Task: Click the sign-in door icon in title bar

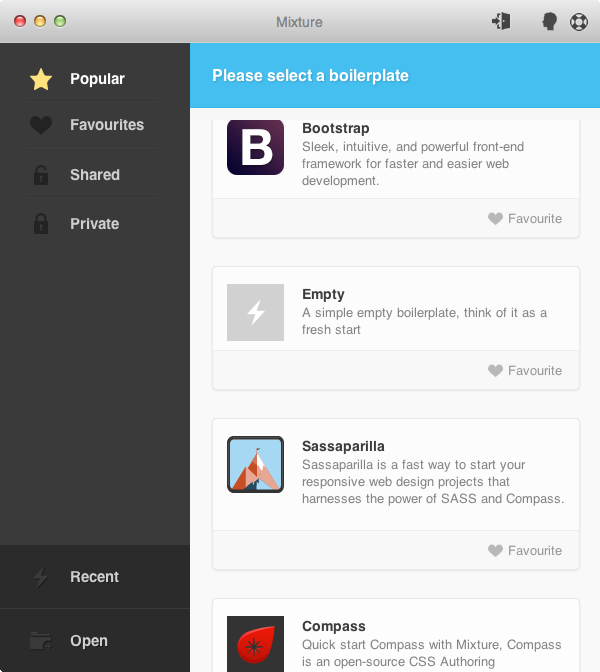Action: click(501, 21)
